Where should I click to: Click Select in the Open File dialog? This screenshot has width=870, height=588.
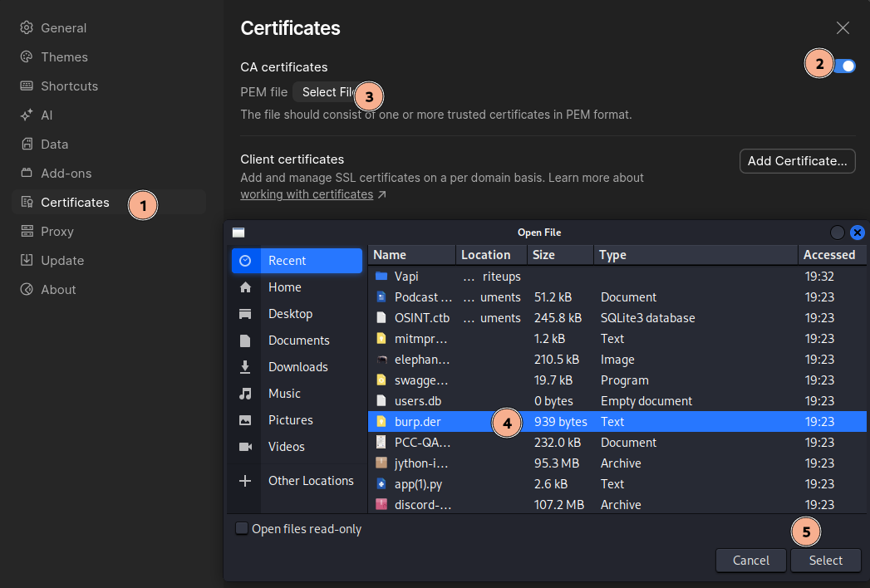826,561
